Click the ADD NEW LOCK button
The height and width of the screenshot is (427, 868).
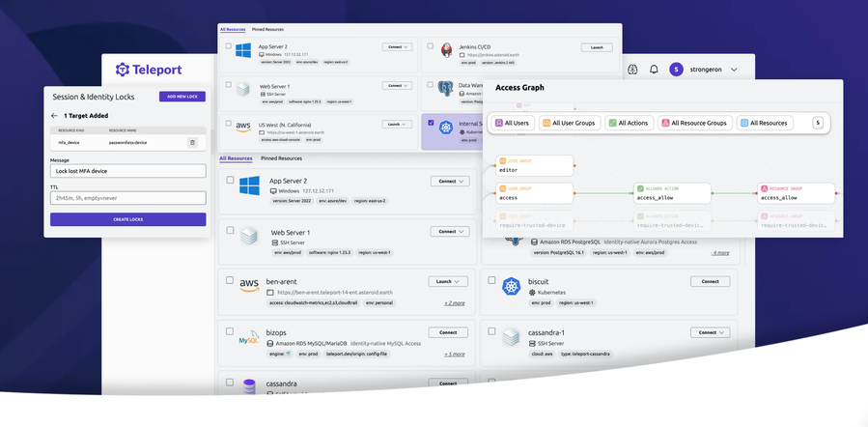[x=182, y=97]
